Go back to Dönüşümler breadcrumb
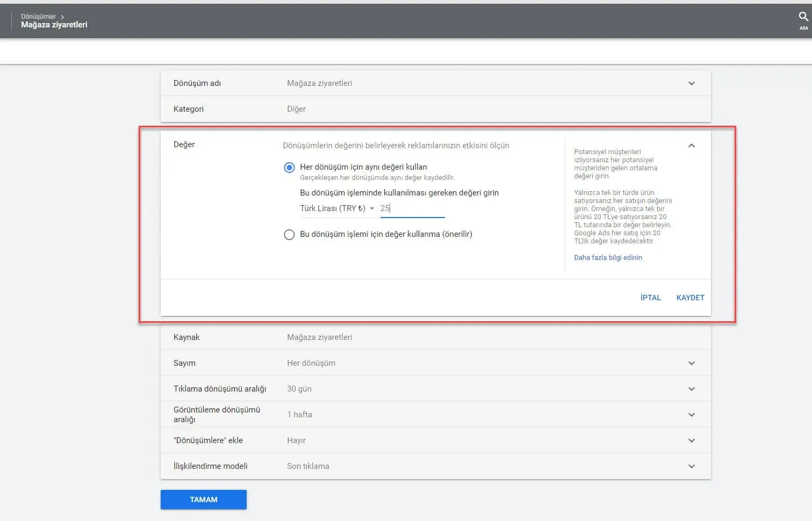The image size is (812, 521). (x=38, y=17)
